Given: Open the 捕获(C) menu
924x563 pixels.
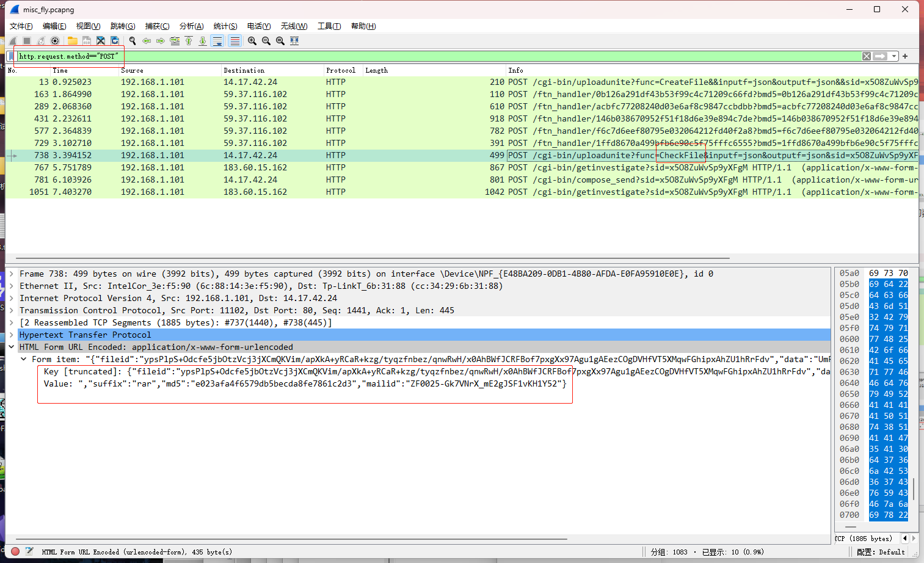Looking at the screenshot, I should pyautogui.click(x=157, y=26).
